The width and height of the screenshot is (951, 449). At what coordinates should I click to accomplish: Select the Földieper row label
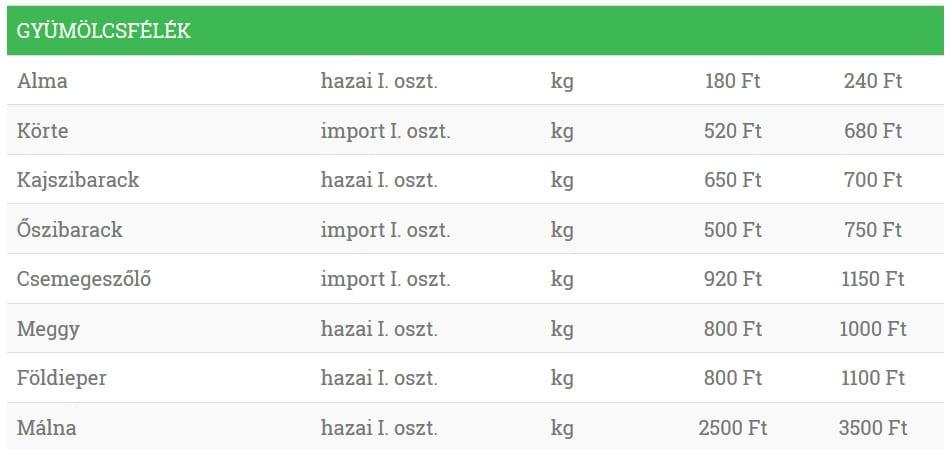(62, 378)
